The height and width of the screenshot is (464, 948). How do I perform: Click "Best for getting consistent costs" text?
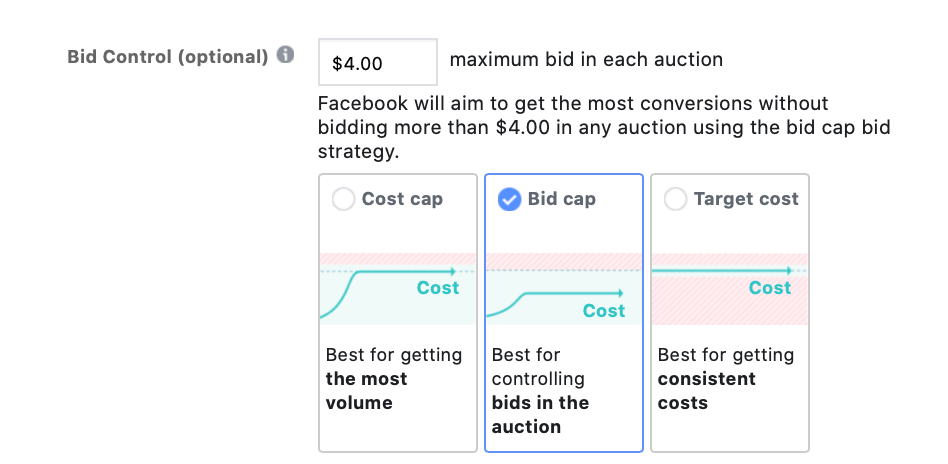[725, 379]
